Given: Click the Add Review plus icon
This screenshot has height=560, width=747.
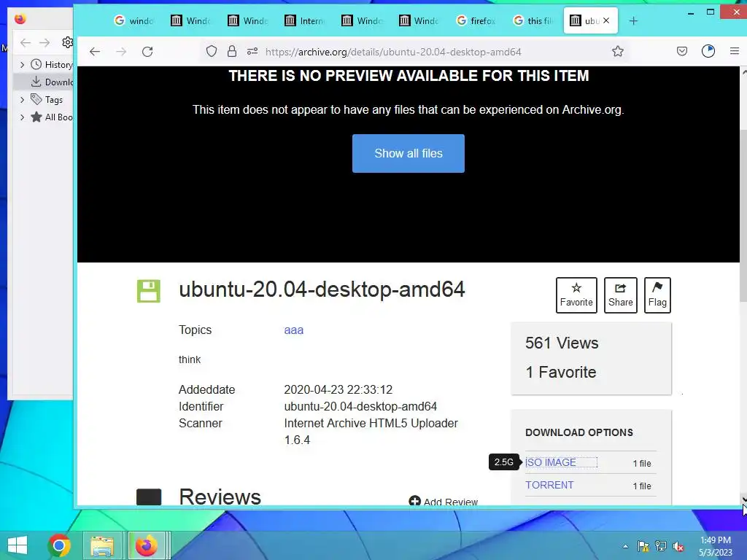Looking at the screenshot, I should point(414,500).
